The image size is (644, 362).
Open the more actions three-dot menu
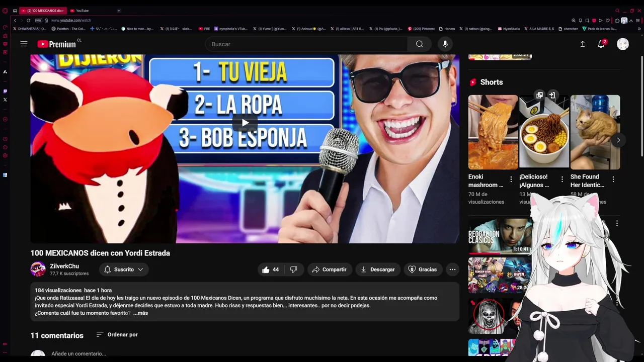pos(452,269)
